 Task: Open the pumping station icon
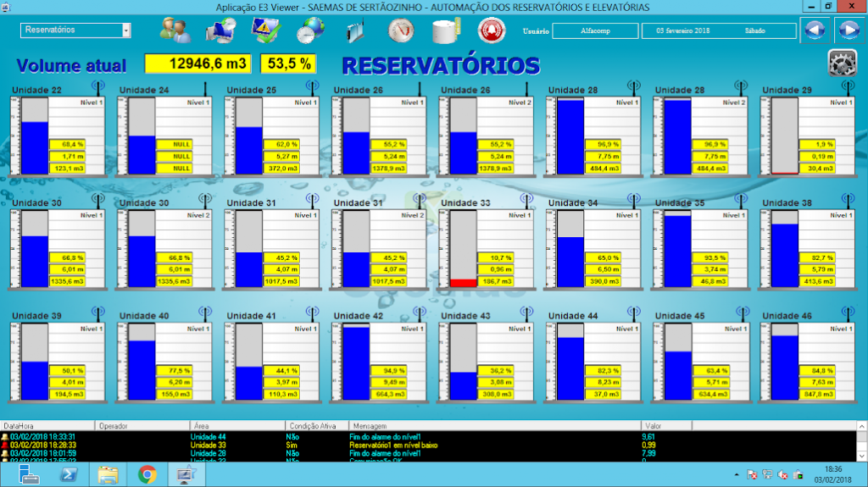tap(354, 30)
